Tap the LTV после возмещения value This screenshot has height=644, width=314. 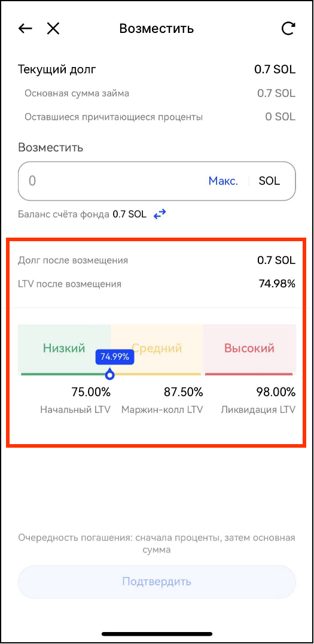click(277, 284)
